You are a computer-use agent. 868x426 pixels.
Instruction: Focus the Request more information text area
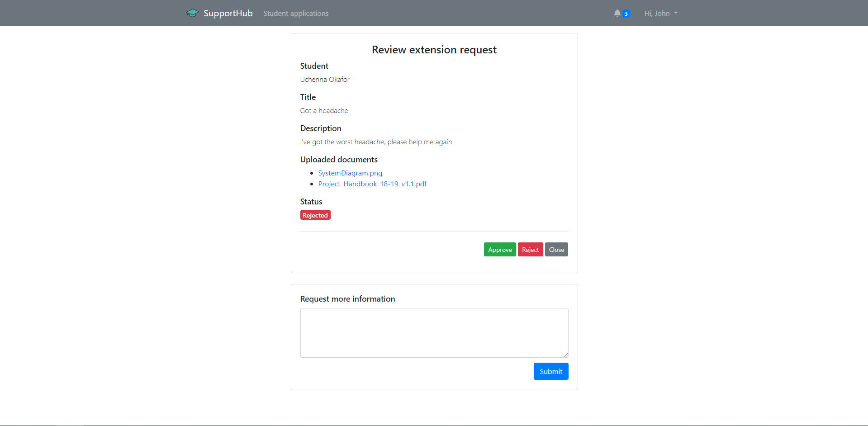click(434, 333)
